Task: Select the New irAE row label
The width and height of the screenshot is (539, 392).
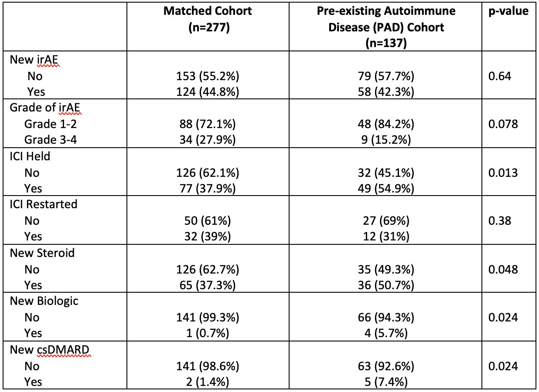Action: click(34, 60)
